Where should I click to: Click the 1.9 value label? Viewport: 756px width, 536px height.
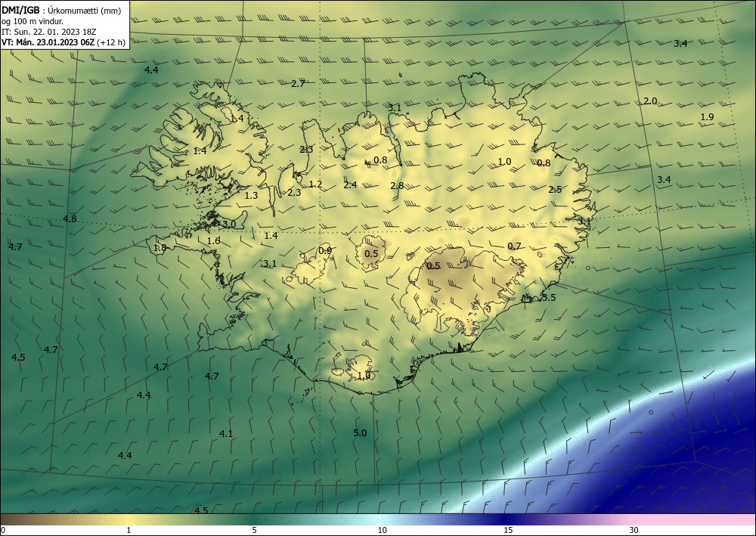click(707, 116)
